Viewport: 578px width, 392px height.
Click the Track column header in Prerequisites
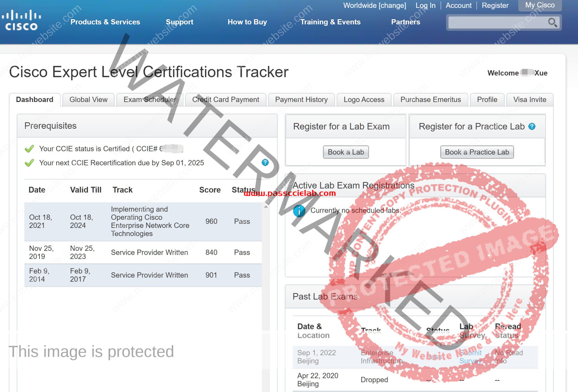tap(123, 190)
